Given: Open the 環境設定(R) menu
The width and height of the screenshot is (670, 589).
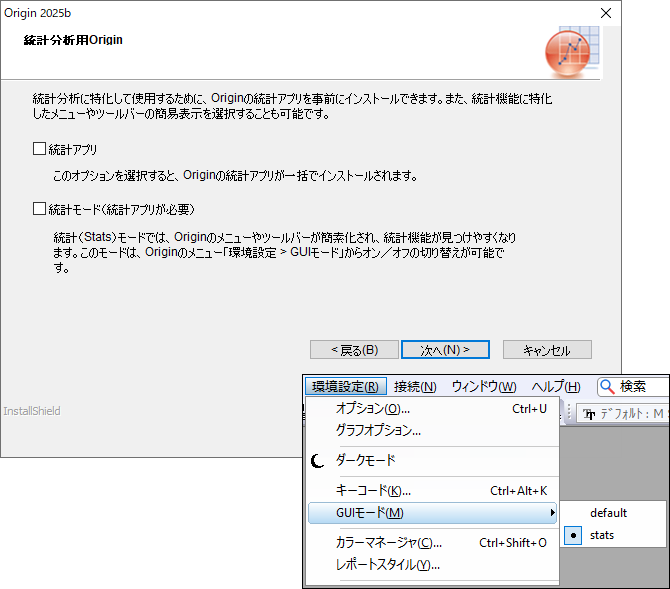Looking at the screenshot, I should [x=346, y=386].
